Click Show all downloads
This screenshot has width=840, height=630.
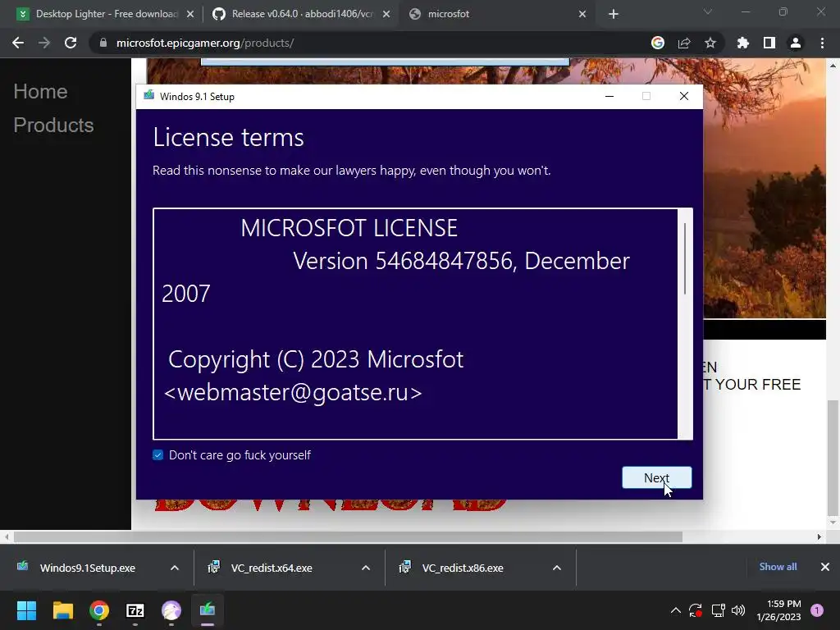778,566
